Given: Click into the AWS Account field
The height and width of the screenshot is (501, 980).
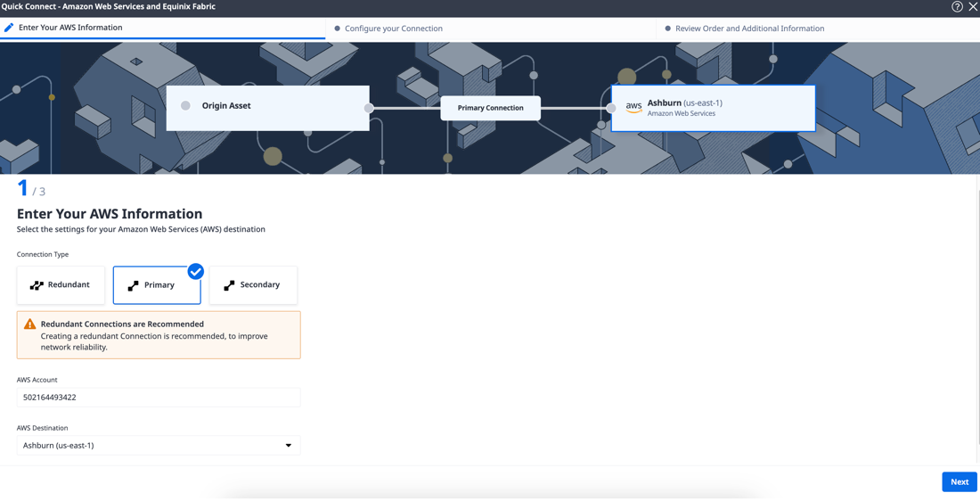Looking at the screenshot, I should pos(158,398).
